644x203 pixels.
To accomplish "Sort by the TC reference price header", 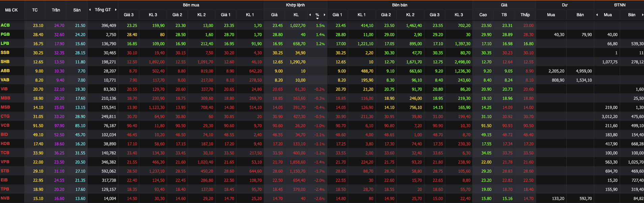I will 35,10.
